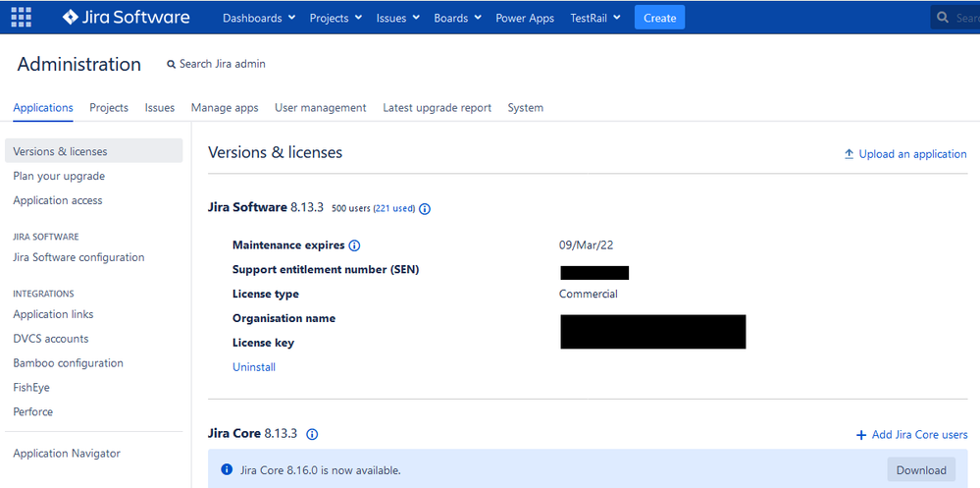Click the License key label

click(263, 343)
